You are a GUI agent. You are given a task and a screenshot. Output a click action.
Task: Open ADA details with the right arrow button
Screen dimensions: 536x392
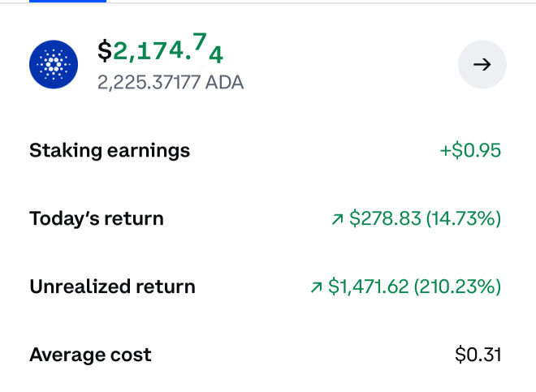coord(482,64)
